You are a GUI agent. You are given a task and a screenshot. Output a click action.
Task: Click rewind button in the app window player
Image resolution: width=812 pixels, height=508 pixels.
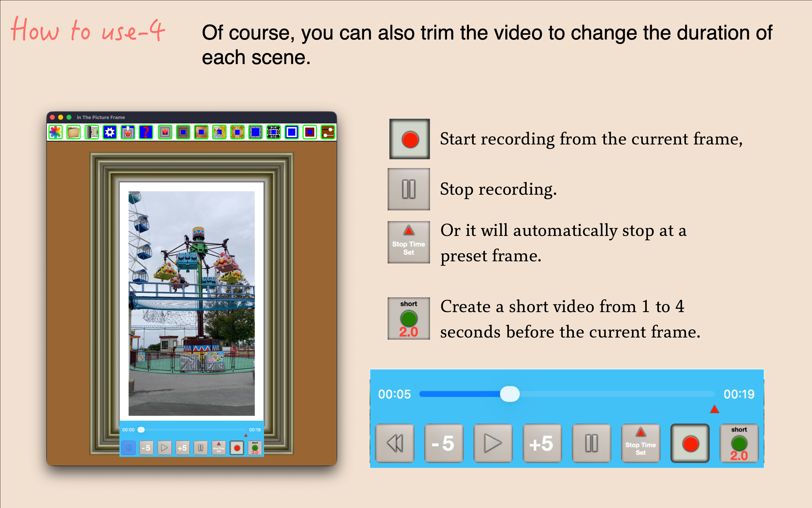(128, 448)
